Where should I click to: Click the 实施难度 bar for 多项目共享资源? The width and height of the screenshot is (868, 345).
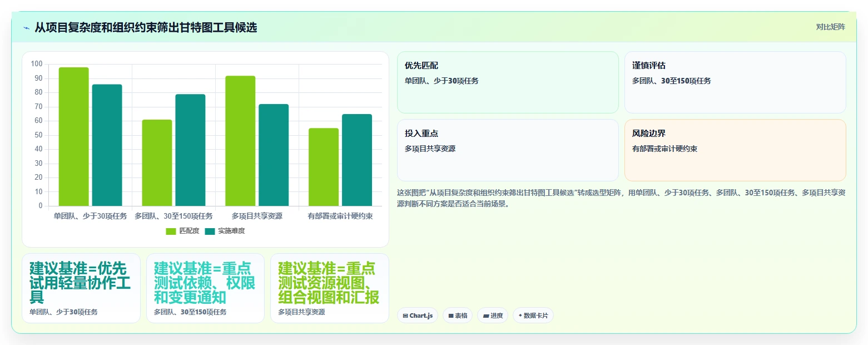(274, 155)
